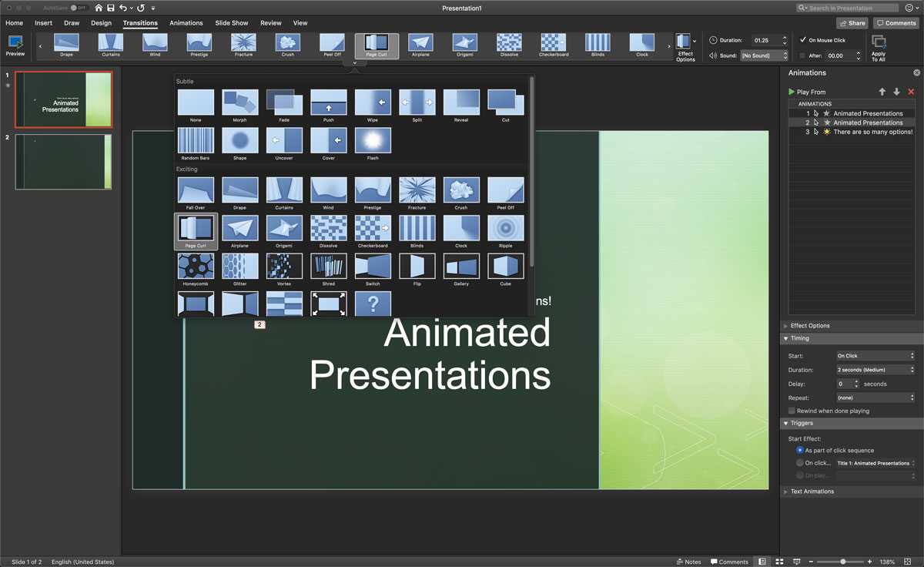The image size is (924, 567).
Task: Apply the Morph transition
Action: [x=239, y=102]
